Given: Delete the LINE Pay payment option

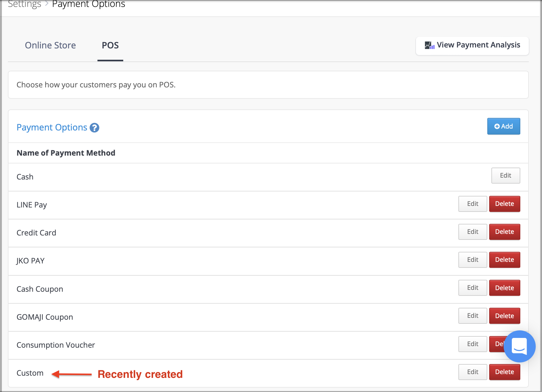Looking at the screenshot, I should pyautogui.click(x=504, y=204).
